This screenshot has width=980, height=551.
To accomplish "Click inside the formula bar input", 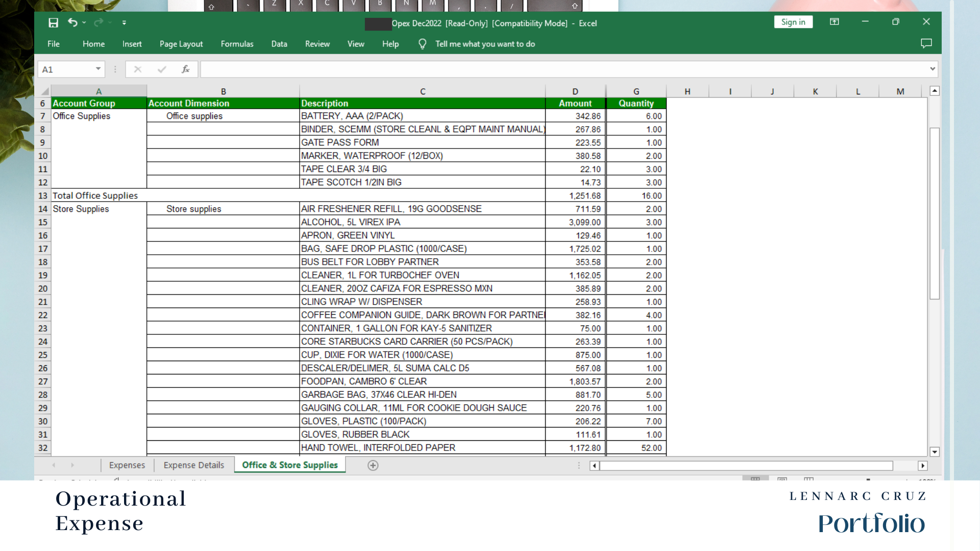I will 564,69.
